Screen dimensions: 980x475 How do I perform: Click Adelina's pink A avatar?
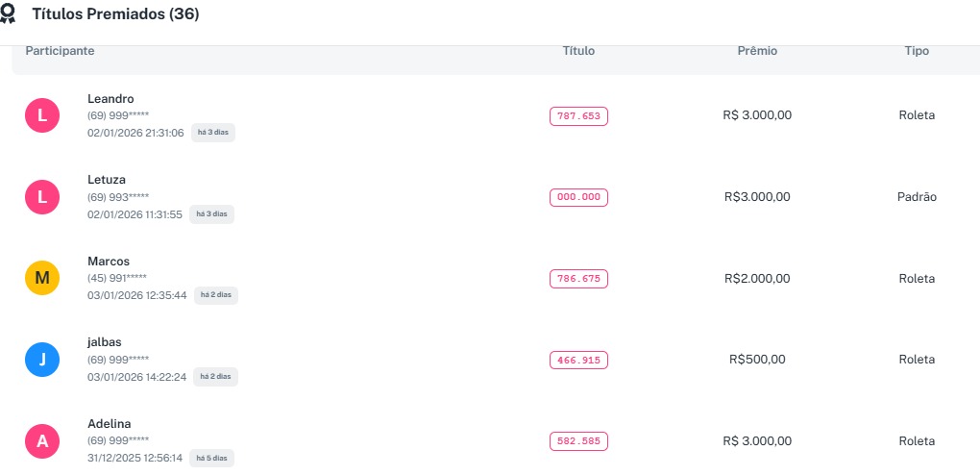click(x=42, y=441)
